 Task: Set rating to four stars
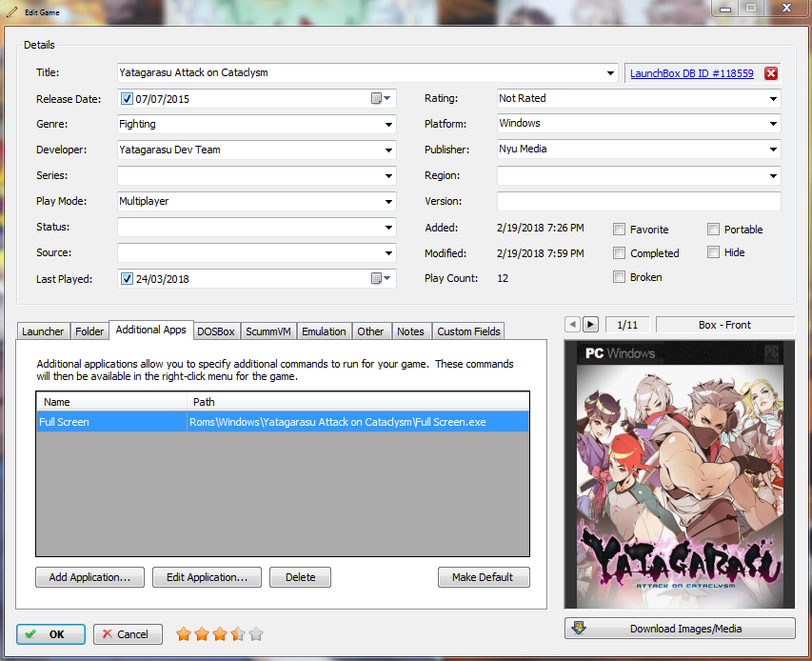(238, 634)
